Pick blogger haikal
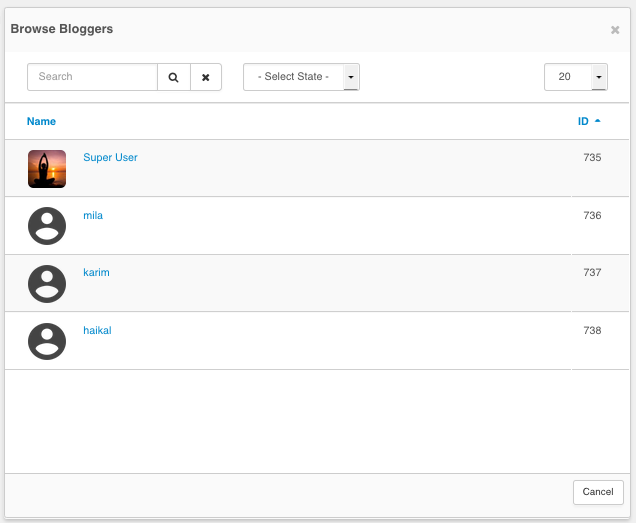 [x=97, y=330]
